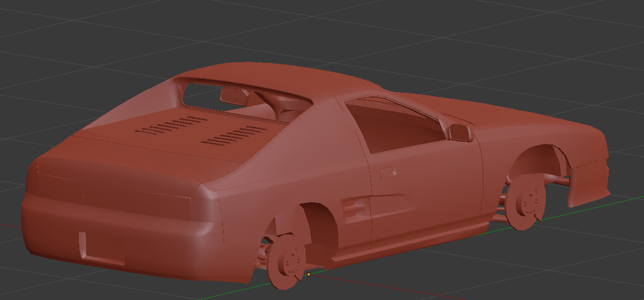
Task: Select the front wheel brake disc
Action: click(525, 202)
